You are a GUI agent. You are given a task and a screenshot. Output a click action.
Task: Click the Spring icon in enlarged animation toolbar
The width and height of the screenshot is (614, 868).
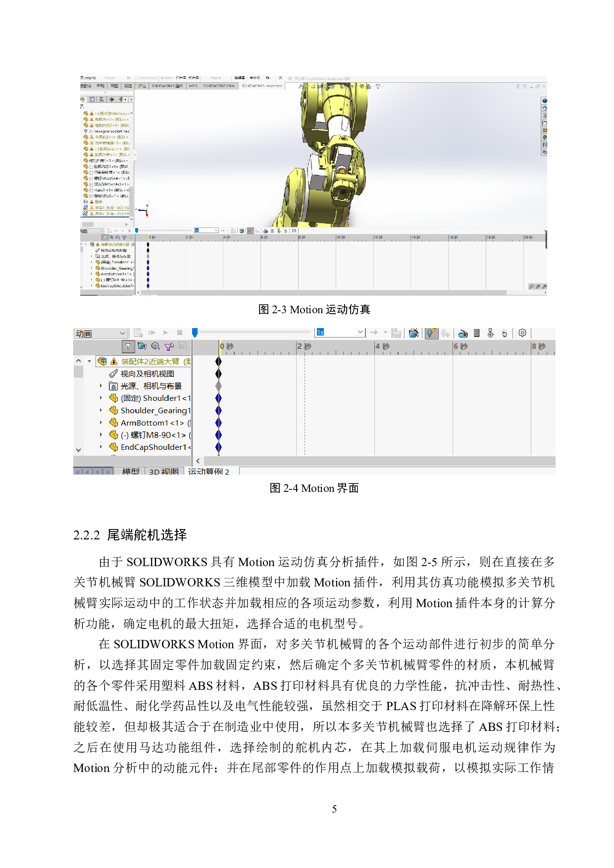tap(477, 333)
